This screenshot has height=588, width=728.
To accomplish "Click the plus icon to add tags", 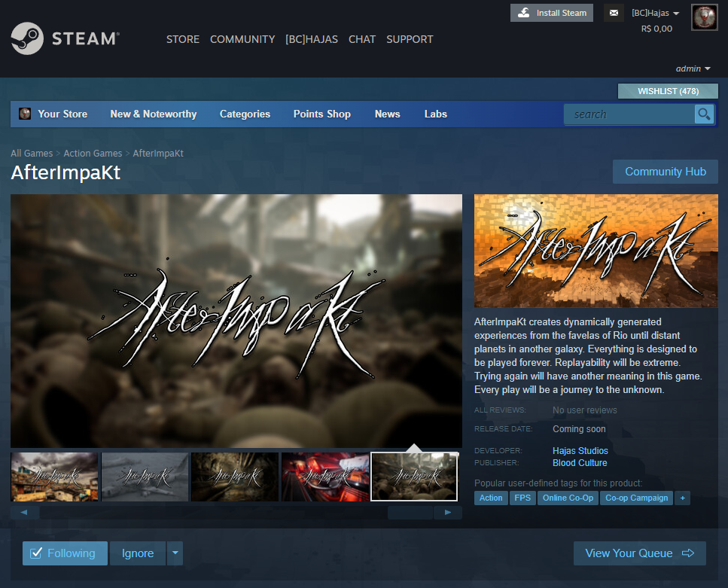I will pos(683,498).
